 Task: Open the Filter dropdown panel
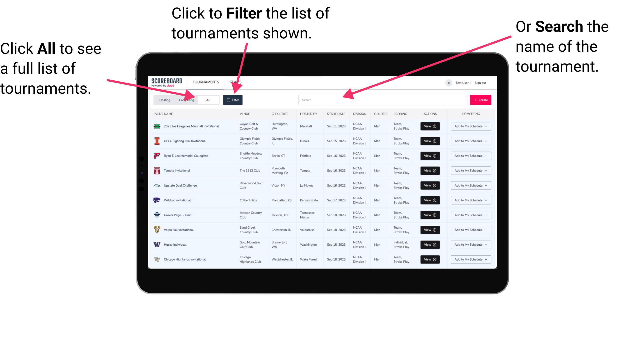coord(233,99)
